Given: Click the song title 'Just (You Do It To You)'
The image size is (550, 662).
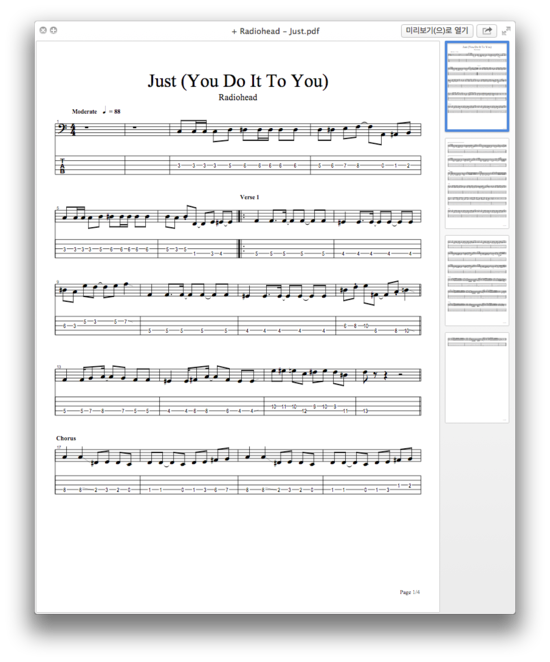Looking at the screenshot, I should (238, 81).
